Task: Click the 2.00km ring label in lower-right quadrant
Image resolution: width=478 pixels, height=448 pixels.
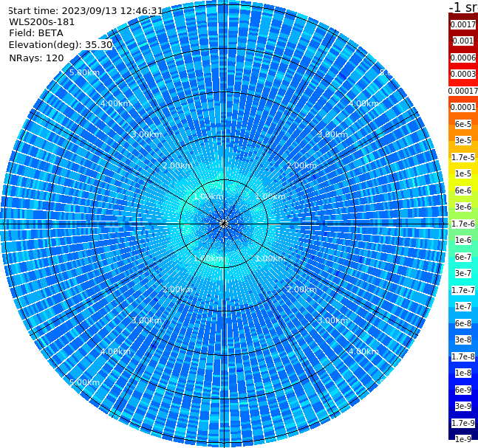Action: 302,289
